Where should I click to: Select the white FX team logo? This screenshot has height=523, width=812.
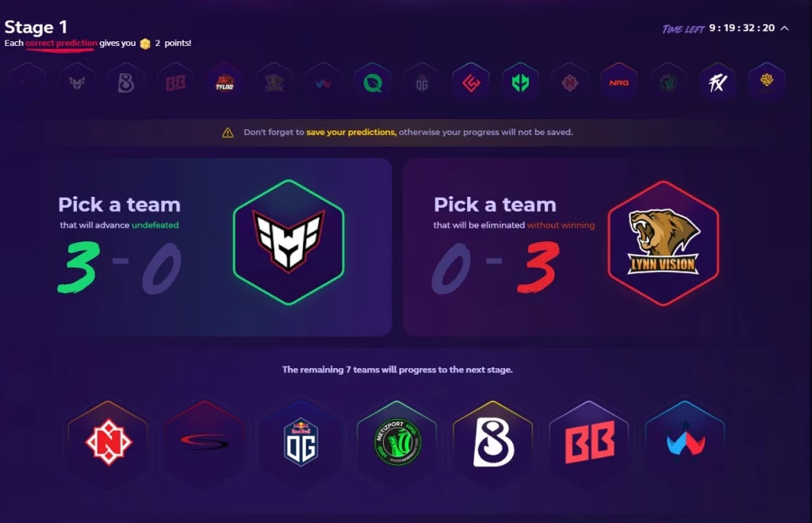[717, 83]
